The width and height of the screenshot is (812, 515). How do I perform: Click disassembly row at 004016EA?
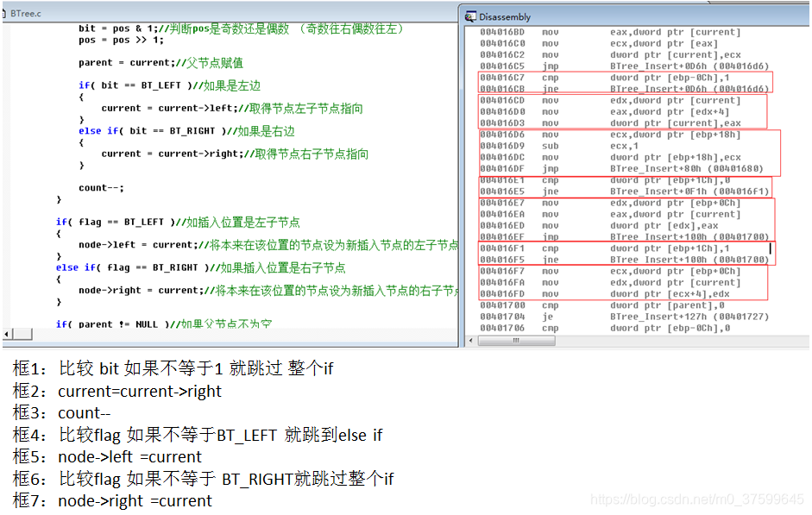coord(610,214)
